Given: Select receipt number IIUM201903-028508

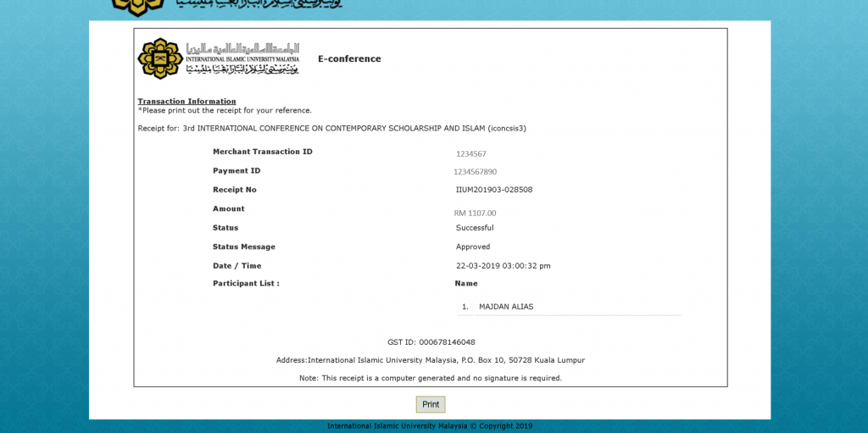Looking at the screenshot, I should pos(494,189).
